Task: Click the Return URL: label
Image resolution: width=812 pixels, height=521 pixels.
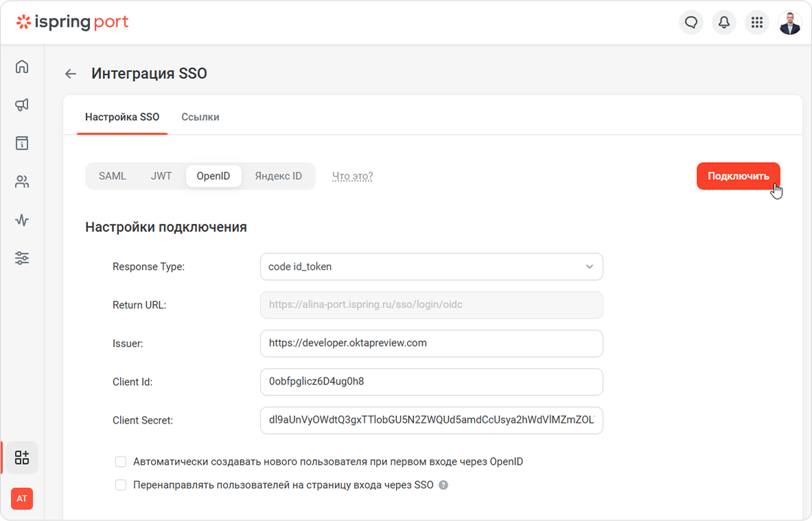Action: 139,305
